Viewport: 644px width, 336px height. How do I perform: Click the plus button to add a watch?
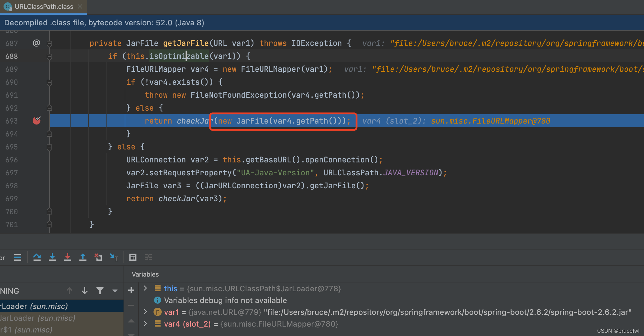(131, 290)
